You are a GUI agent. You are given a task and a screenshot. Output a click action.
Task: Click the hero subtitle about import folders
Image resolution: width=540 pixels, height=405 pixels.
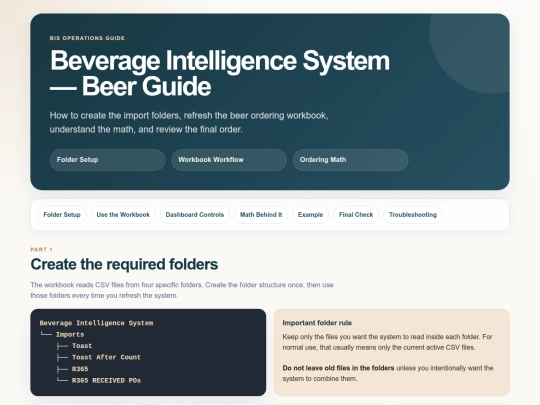pos(189,122)
